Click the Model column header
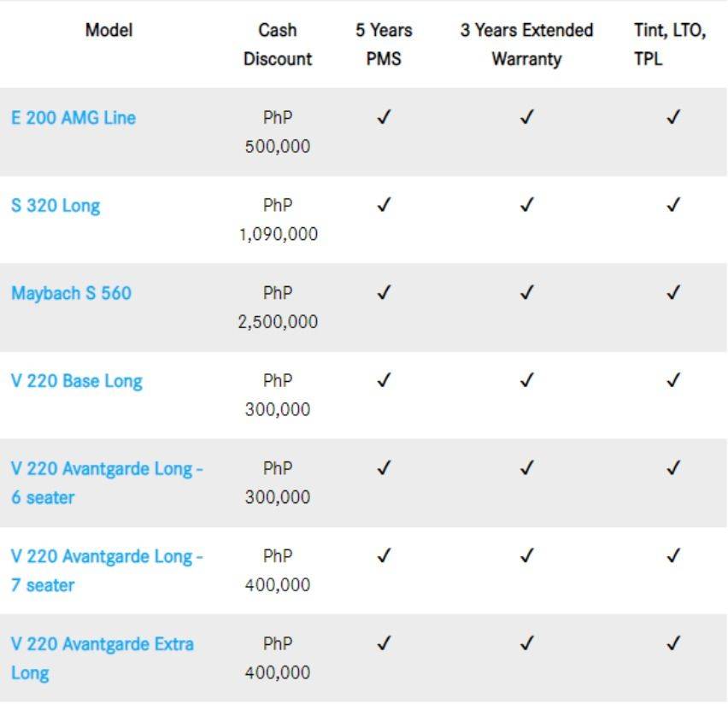The height and width of the screenshot is (704, 728). pos(109,30)
